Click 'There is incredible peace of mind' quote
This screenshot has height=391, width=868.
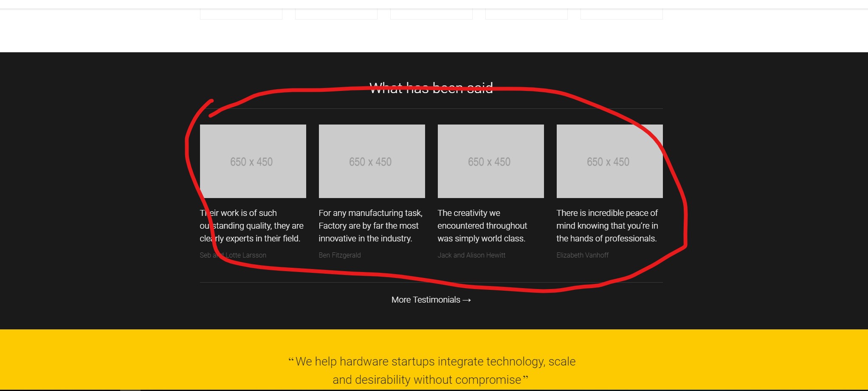[x=607, y=226]
